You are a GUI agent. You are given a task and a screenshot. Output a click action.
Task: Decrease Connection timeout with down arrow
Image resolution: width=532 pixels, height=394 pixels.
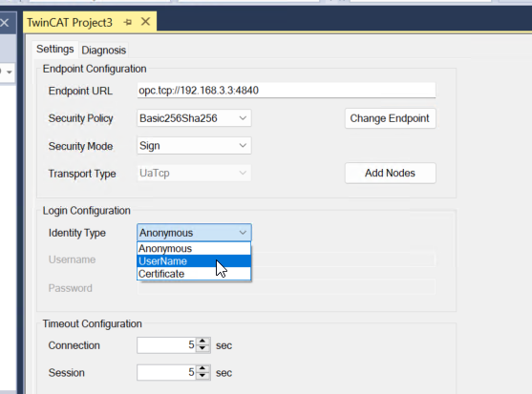coord(202,348)
